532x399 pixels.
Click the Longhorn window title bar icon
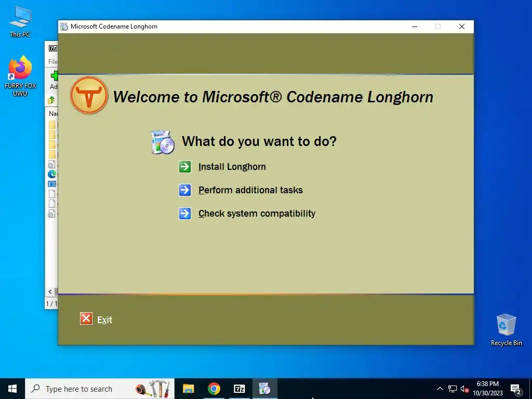coord(64,26)
